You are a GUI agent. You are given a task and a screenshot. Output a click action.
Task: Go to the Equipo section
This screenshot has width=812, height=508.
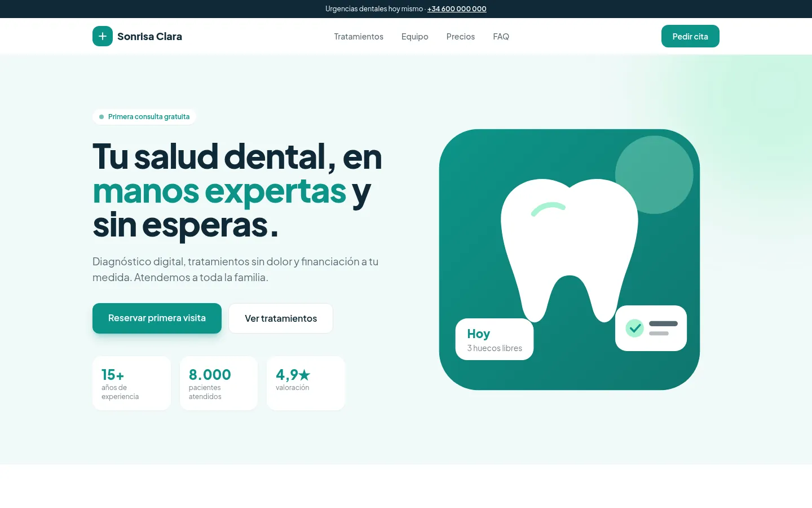(415, 37)
